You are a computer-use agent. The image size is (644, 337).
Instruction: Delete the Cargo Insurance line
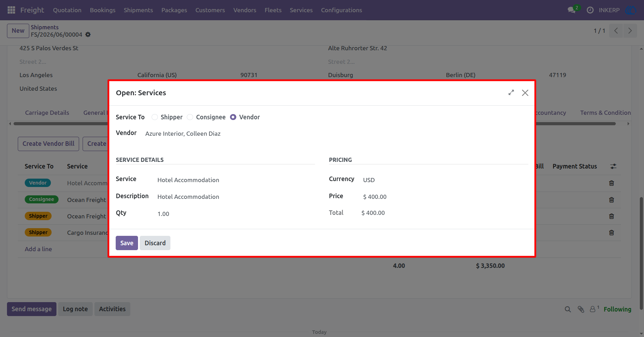(x=612, y=233)
